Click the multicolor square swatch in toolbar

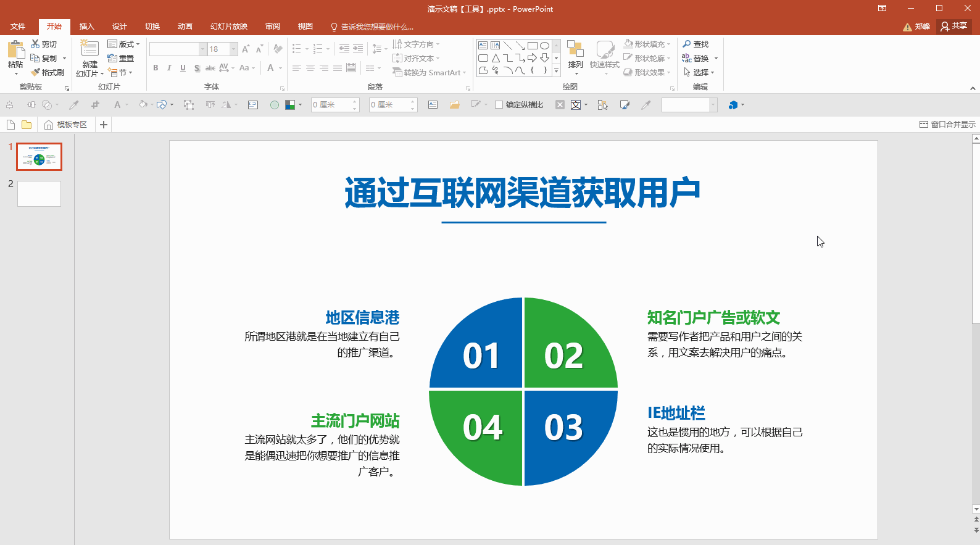point(289,105)
